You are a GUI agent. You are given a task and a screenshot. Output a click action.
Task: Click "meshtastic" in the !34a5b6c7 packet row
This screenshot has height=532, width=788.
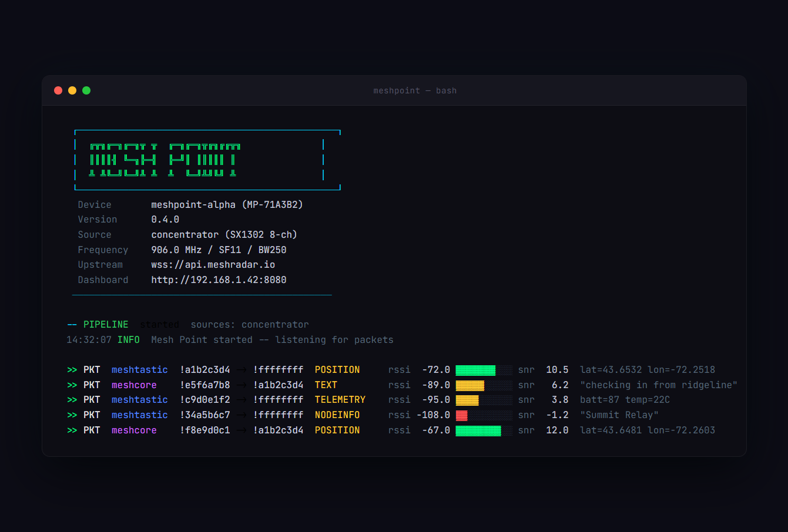pos(140,415)
